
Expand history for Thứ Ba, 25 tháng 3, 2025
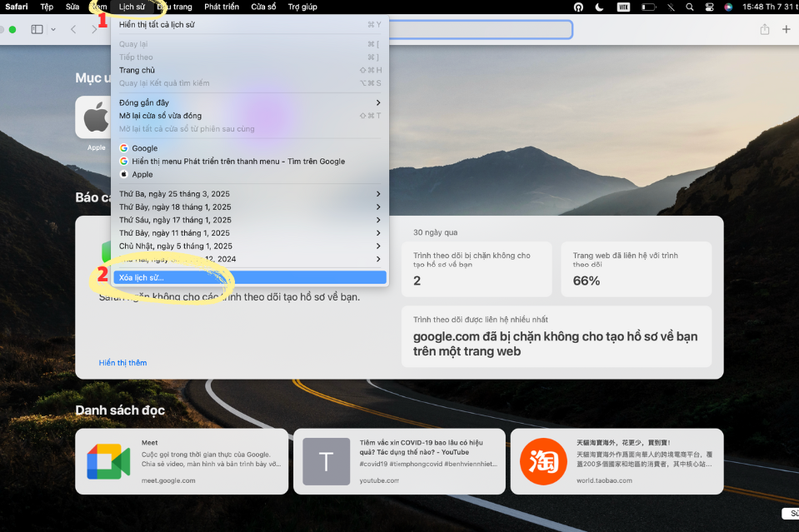point(250,194)
